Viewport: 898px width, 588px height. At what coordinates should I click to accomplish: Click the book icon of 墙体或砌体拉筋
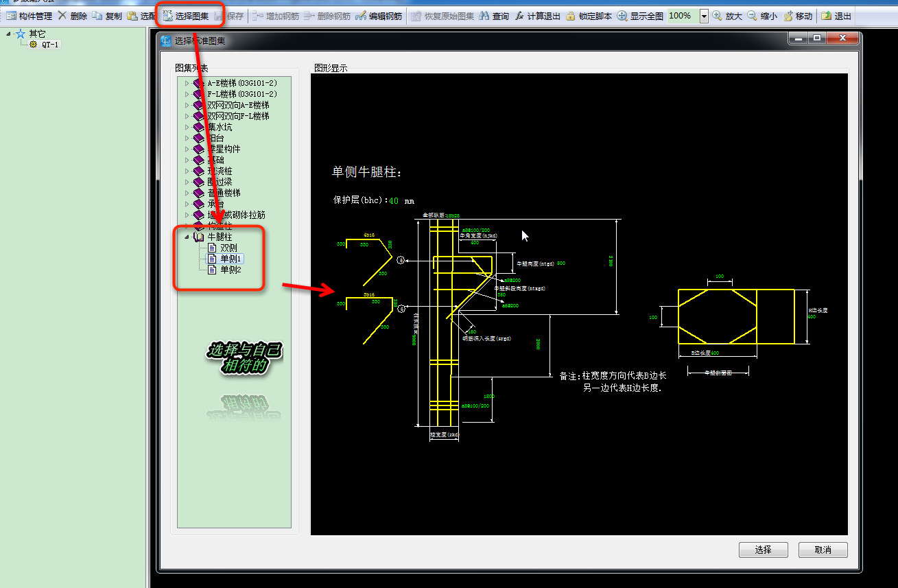[199, 215]
